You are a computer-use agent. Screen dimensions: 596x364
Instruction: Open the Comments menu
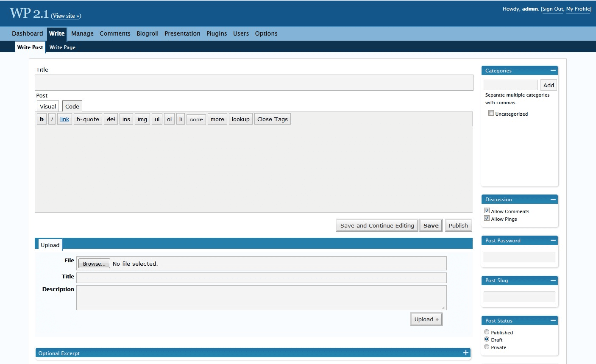click(115, 33)
